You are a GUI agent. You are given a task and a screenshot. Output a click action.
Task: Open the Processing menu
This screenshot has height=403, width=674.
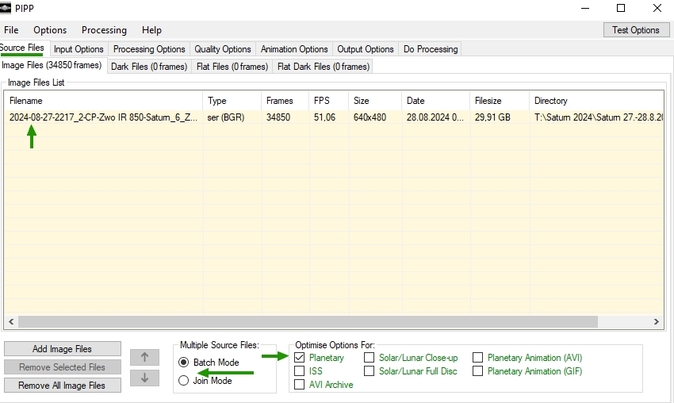104,30
